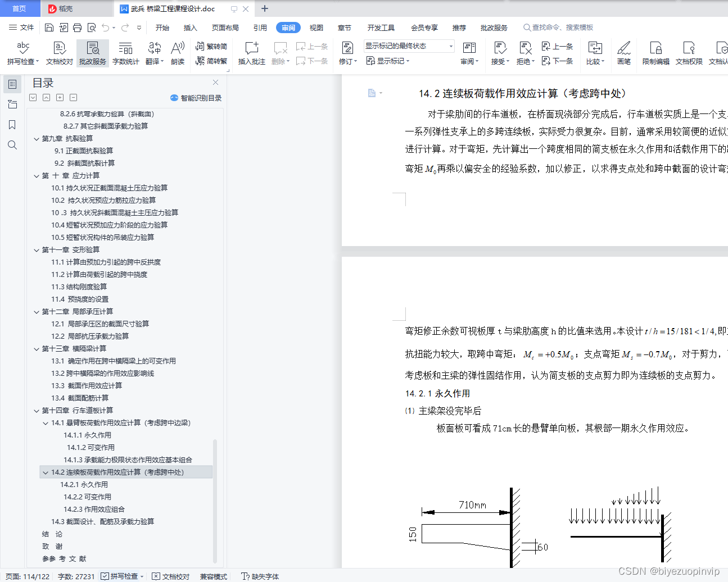Toggle 文档校对 in the status bar

pos(170,576)
